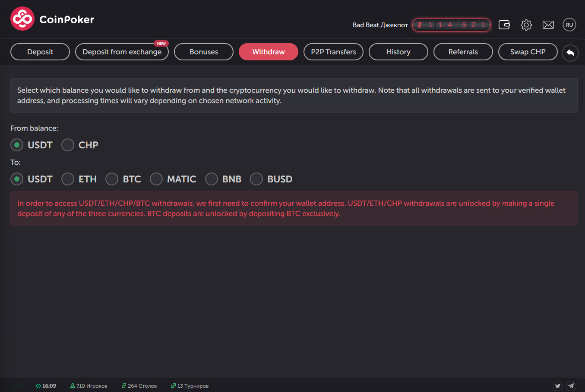The height and width of the screenshot is (392, 585).
Task: Open the Telegram icon in footer
Action: point(571,386)
